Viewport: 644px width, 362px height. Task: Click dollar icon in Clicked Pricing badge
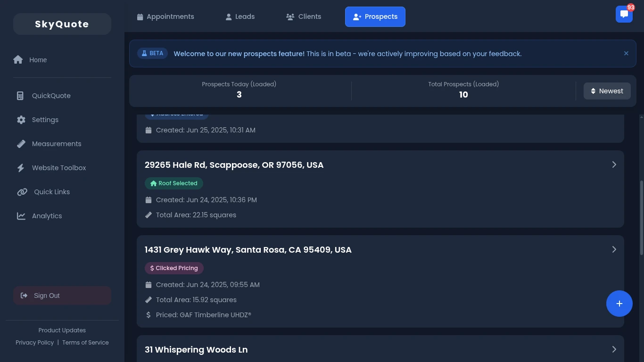coord(152,268)
